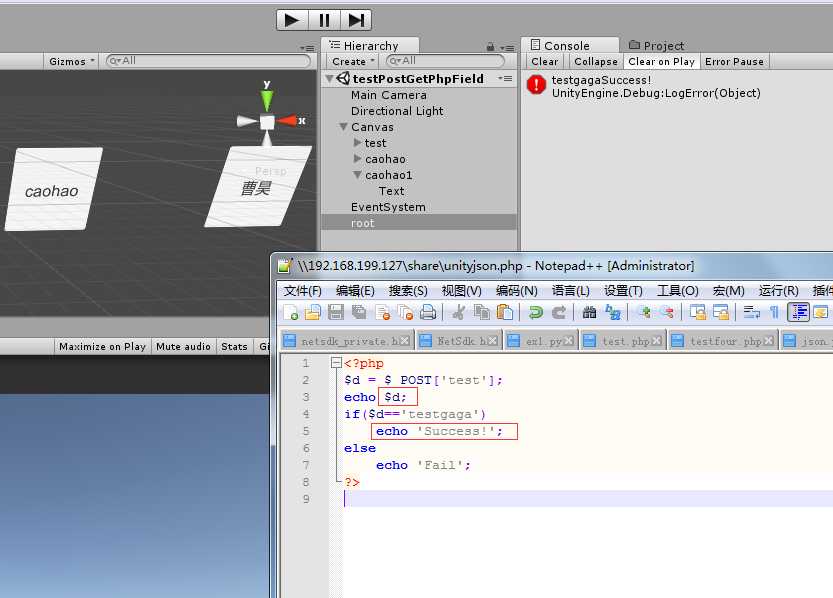Toggle the Show indent guide icon
The height and width of the screenshot is (598, 833).
click(798, 312)
